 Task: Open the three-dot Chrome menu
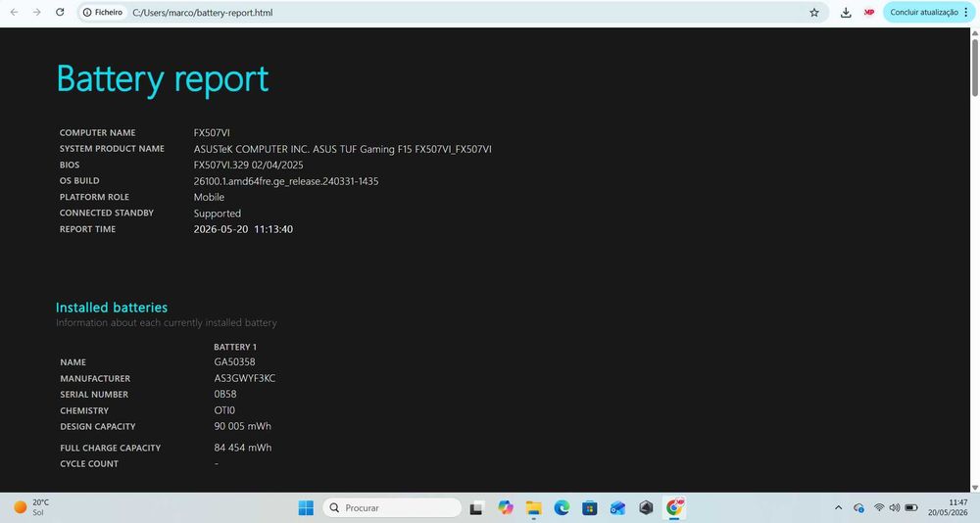(966, 13)
